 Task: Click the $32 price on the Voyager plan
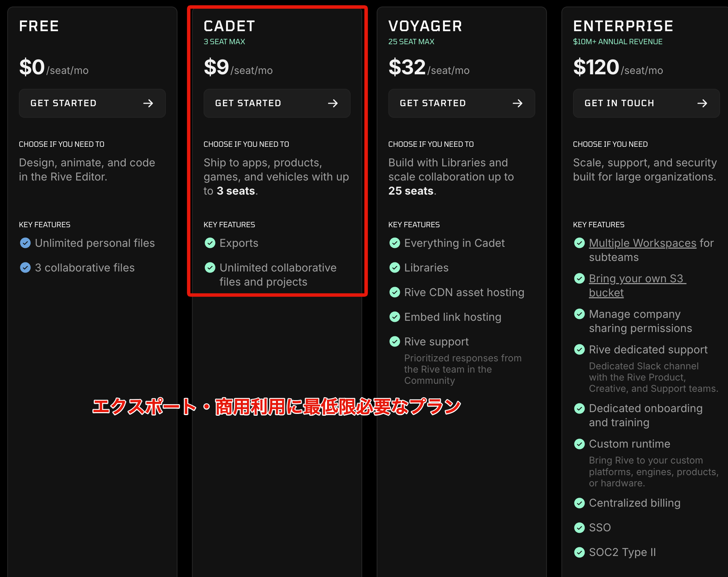[x=407, y=67]
